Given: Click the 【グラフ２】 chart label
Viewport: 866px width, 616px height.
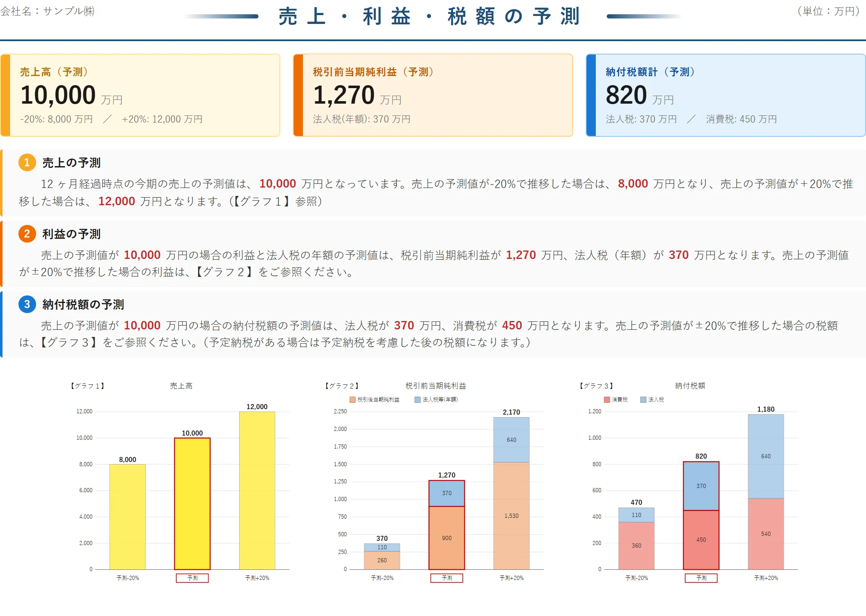Looking at the screenshot, I should tap(342, 386).
